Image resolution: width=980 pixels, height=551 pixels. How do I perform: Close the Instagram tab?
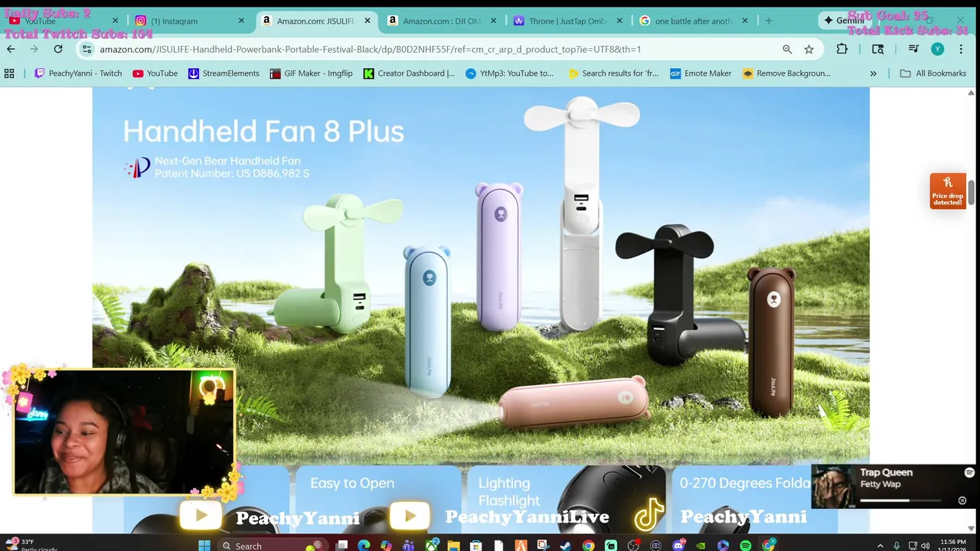point(241,21)
